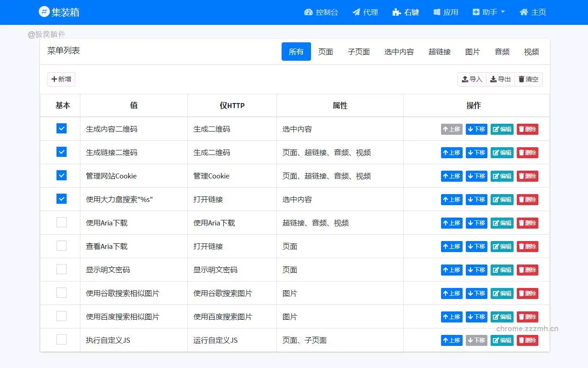Screen dimensions: 588x368
Task: Click the 导入 upload icon to import menus
Action: (x=465, y=79)
